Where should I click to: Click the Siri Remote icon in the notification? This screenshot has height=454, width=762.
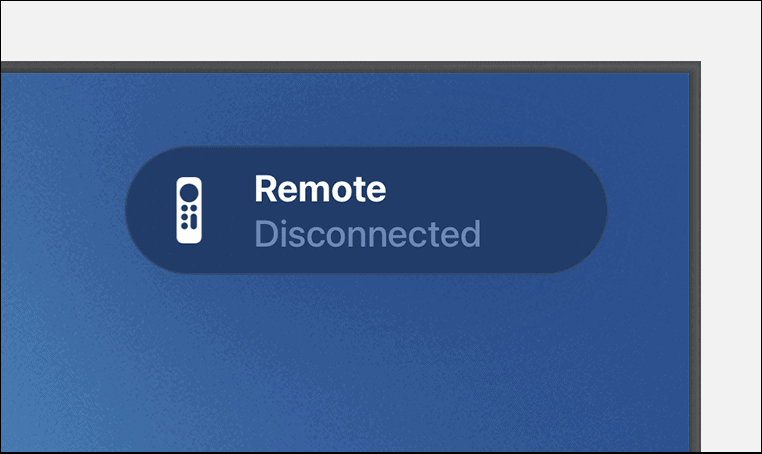coord(189,210)
